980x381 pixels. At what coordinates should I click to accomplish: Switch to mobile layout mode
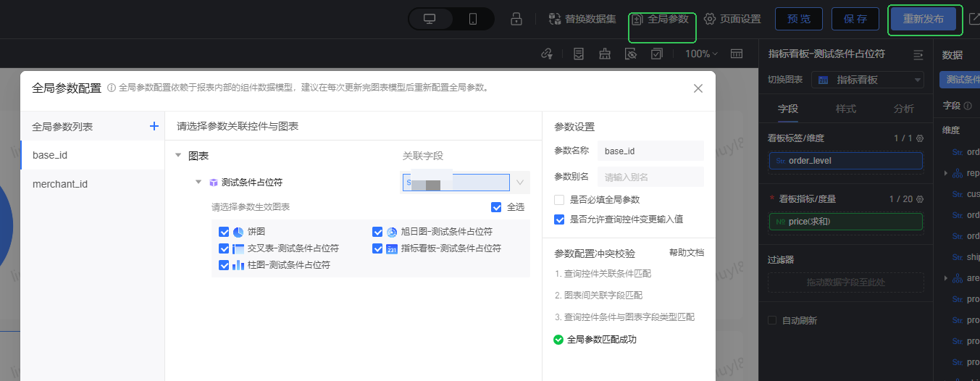point(473,19)
